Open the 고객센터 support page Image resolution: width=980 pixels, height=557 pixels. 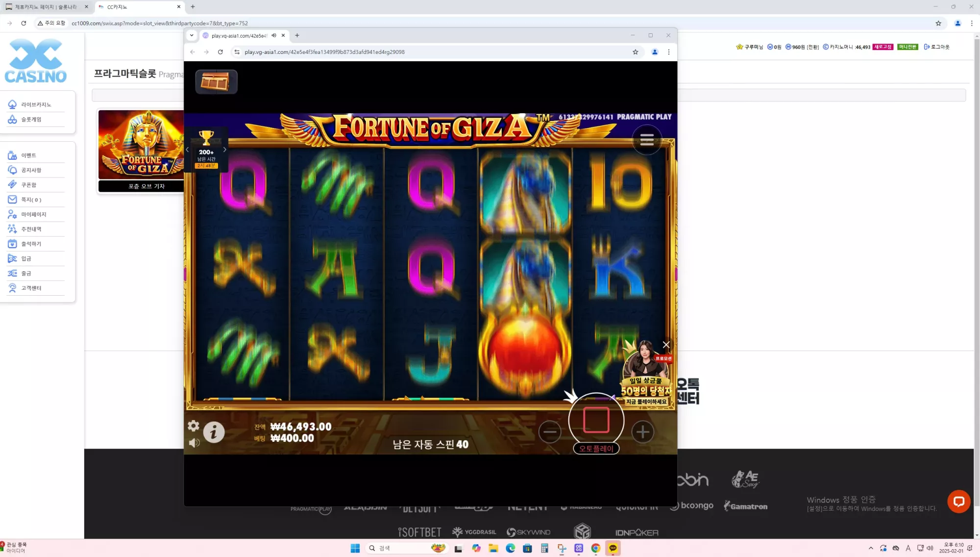pos(36,288)
